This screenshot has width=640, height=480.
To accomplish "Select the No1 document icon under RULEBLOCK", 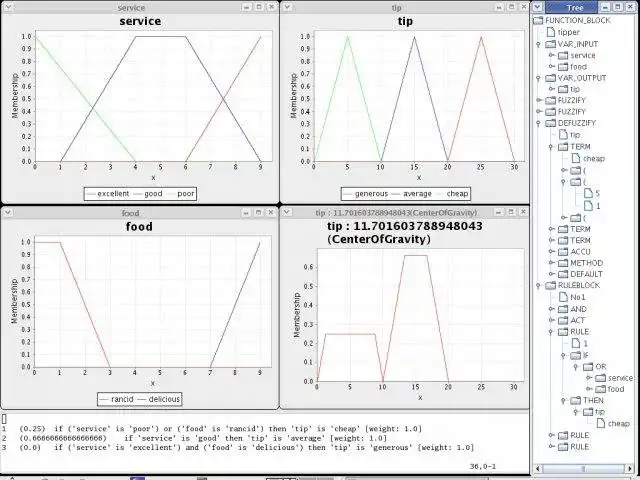I will click(x=563, y=297).
